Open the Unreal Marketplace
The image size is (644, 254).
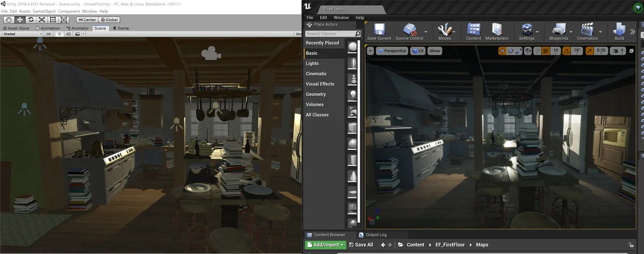[496, 31]
